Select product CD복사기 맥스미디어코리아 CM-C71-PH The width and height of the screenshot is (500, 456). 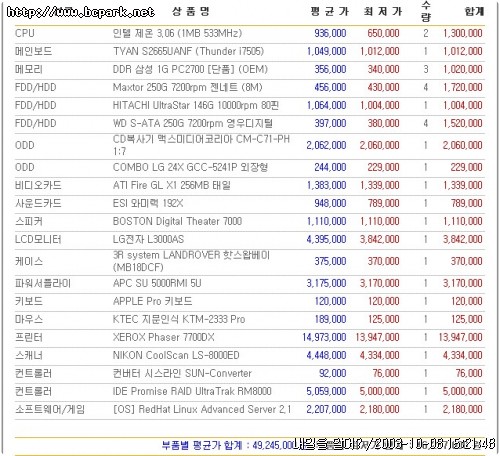(x=201, y=145)
